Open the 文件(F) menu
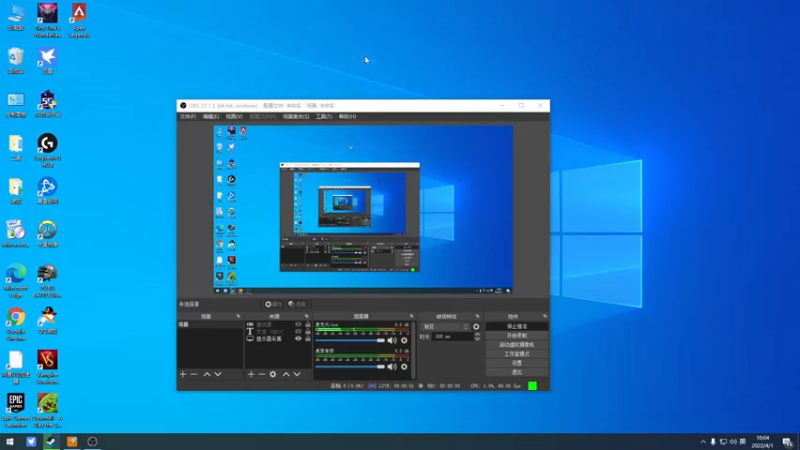The image size is (800, 450). [x=188, y=117]
